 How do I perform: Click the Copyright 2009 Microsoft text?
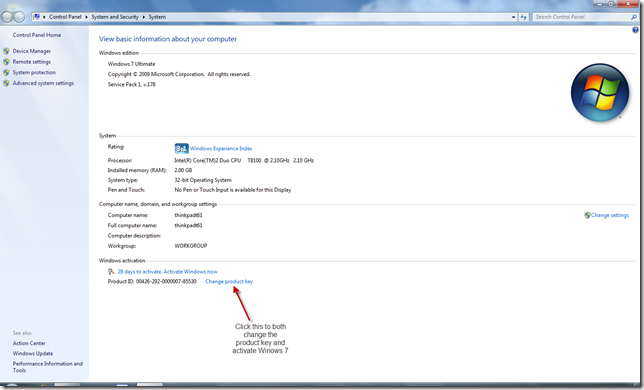click(x=179, y=74)
